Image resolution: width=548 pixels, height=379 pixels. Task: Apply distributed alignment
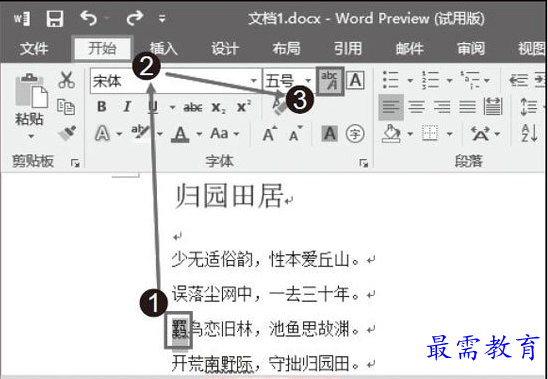pyautogui.click(x=493, y=106)
